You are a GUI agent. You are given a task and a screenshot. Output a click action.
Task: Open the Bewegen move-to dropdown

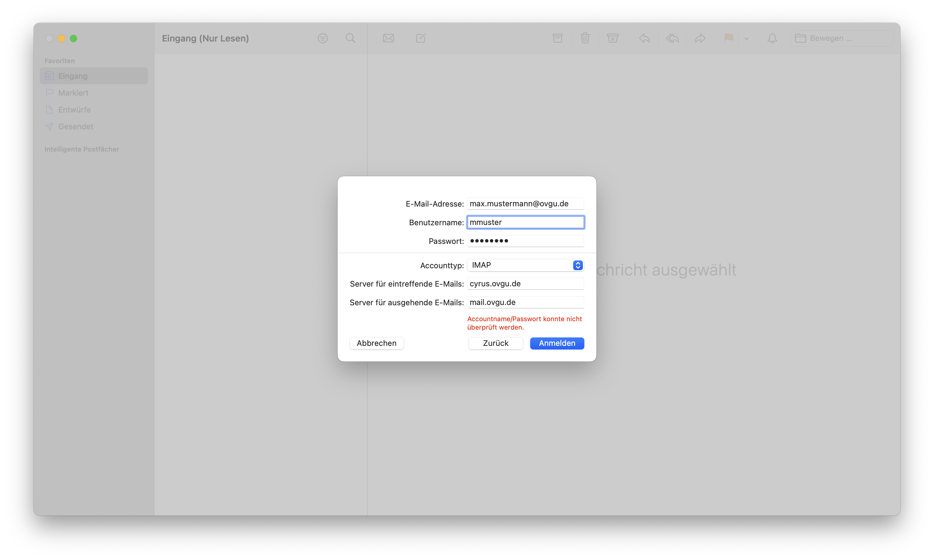842,38
